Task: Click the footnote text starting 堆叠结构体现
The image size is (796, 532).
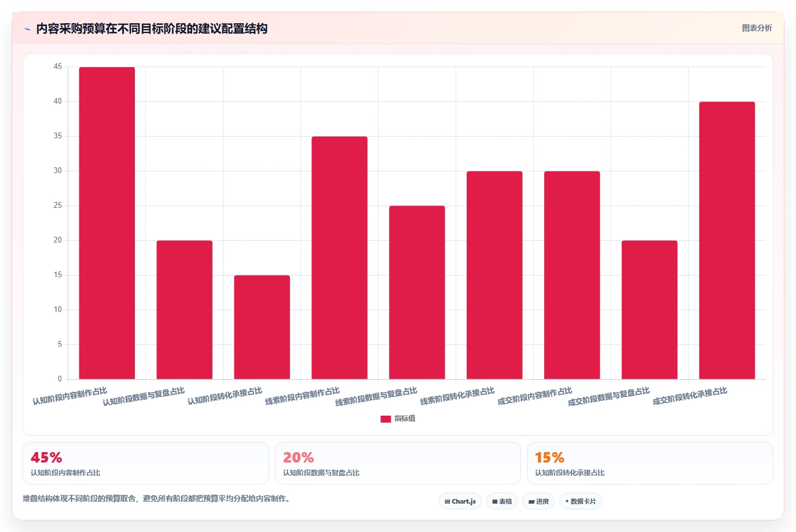Action: pos(156,498)
